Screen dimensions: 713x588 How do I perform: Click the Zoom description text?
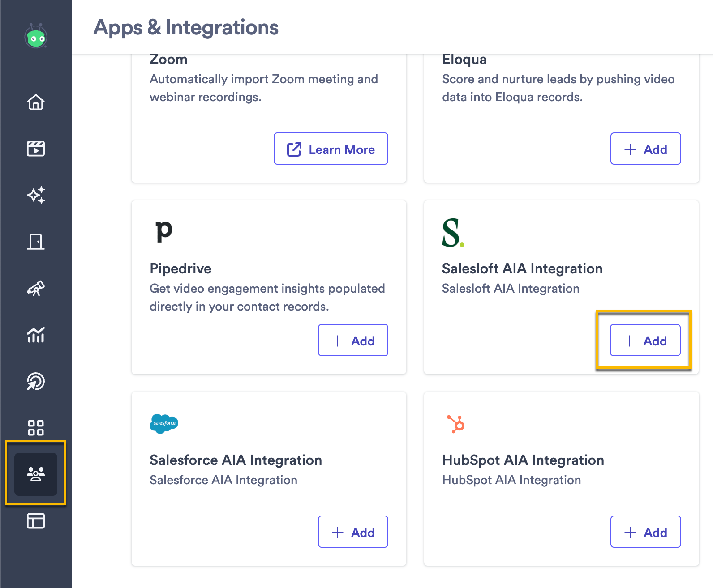pos(264,88)
